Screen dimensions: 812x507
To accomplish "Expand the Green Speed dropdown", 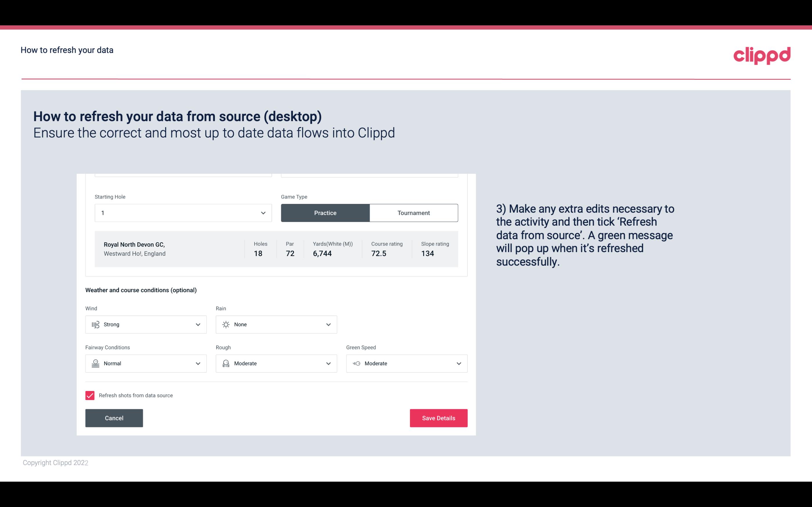I will pos(458,363).
